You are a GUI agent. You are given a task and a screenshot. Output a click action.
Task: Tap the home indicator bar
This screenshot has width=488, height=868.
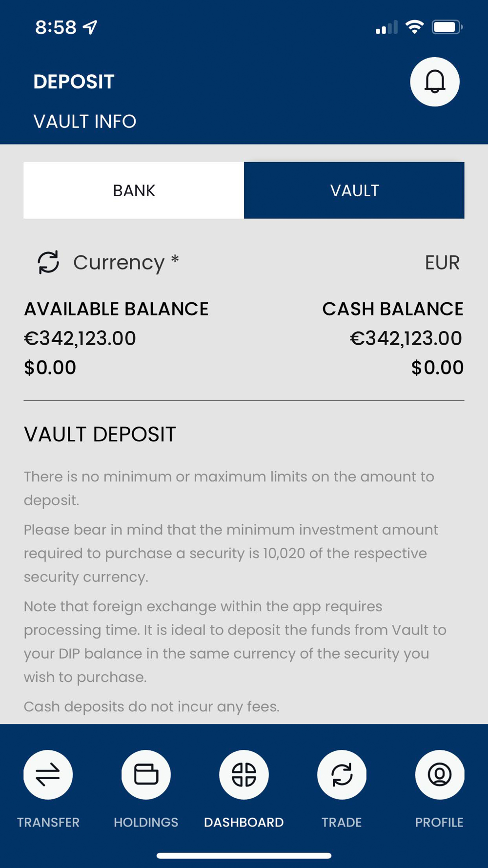pyautogui.click(x=244, y=855)
